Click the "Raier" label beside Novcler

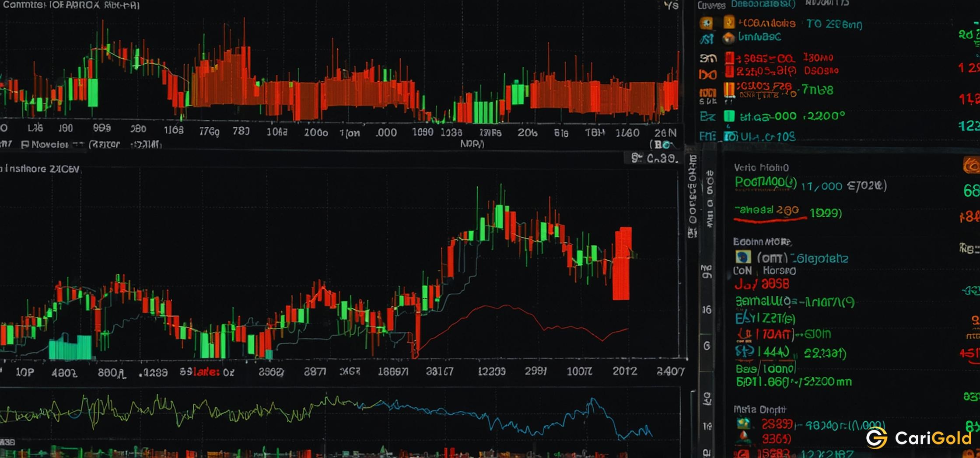point(104,144)
